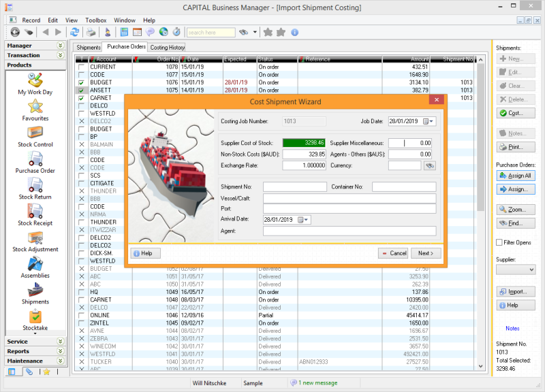This screenshot has width=545, height=392.
Task: Click the Assign All button
Action: click(x=516, y=176)
